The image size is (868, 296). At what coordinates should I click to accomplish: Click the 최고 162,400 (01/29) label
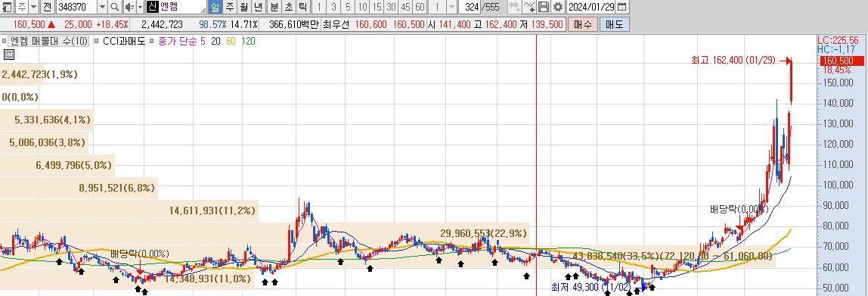(733, 61)
